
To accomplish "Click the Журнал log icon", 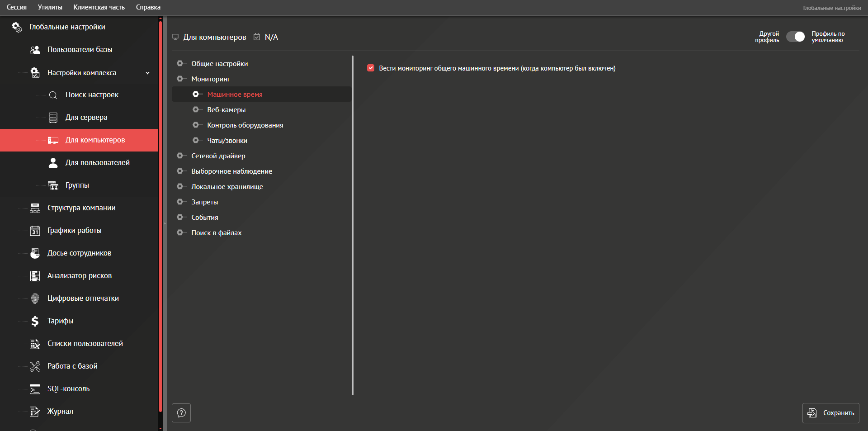I will (x=35, y=412).
